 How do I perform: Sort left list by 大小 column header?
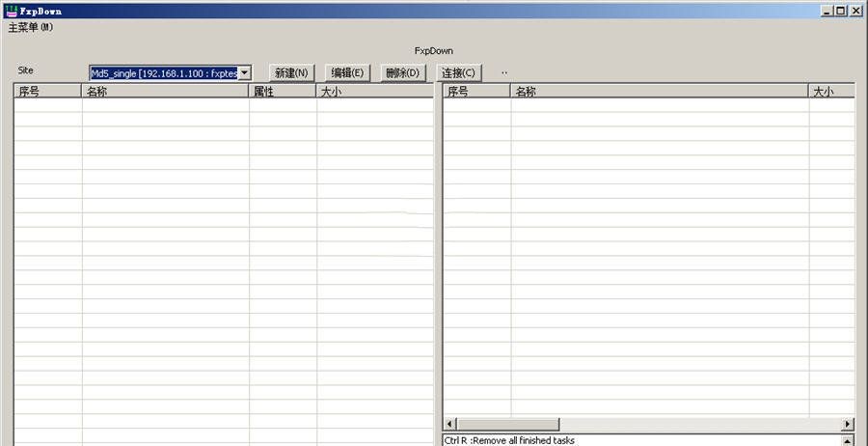(375, 92)
